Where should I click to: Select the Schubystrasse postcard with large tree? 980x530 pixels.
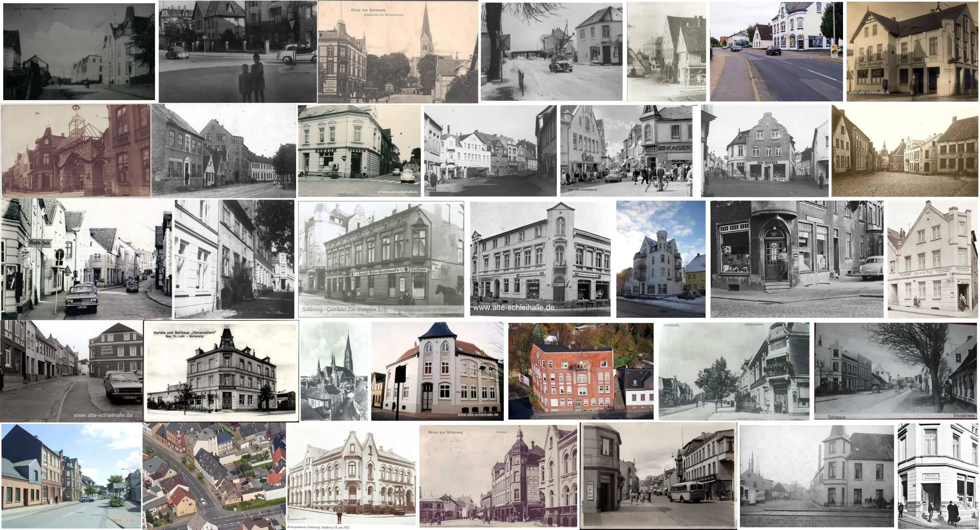coord(896,371)
